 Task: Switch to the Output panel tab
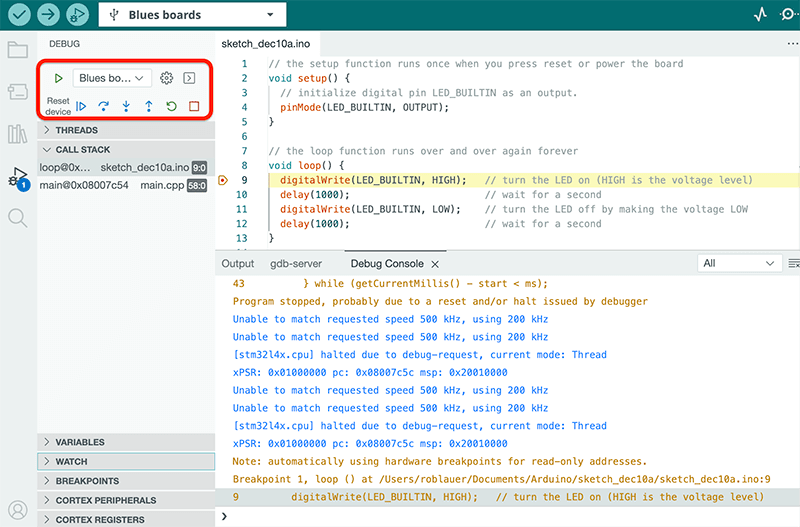coord(238,264)
